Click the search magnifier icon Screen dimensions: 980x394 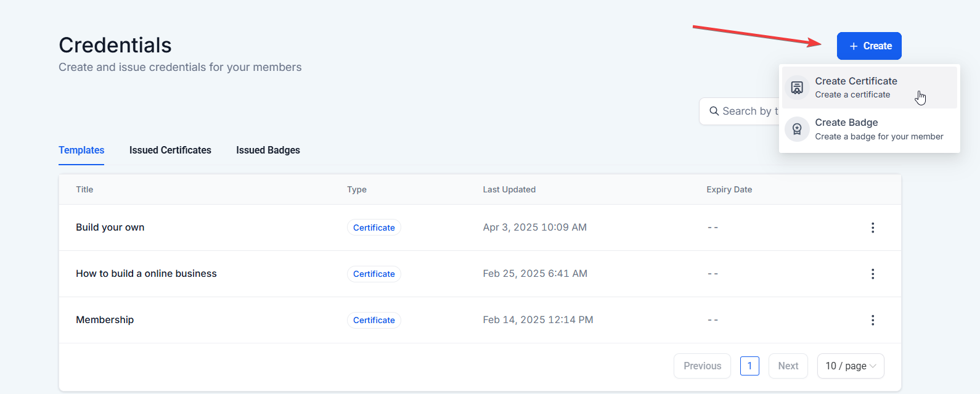pyautogui.click(x=714, y=111)
